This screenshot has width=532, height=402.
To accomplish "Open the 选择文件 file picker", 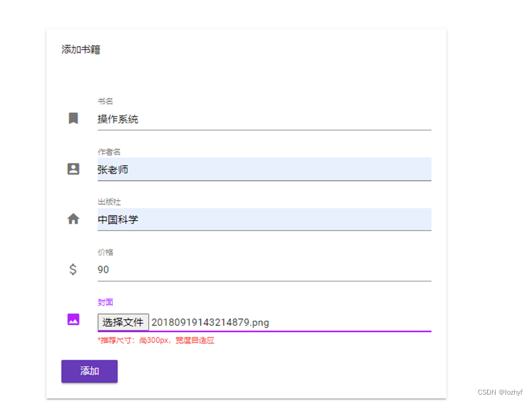I will tap(123, 322).
